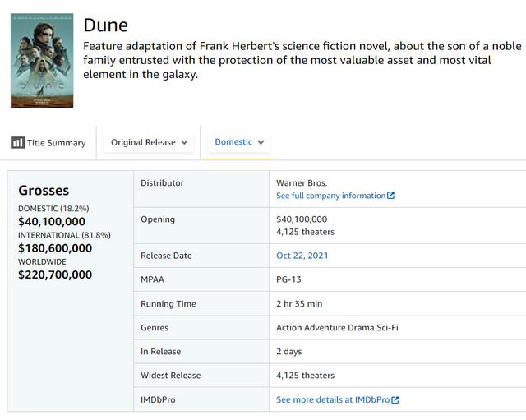
Task: Click the Warner Bros. distributor name
Action: point(302,182)
